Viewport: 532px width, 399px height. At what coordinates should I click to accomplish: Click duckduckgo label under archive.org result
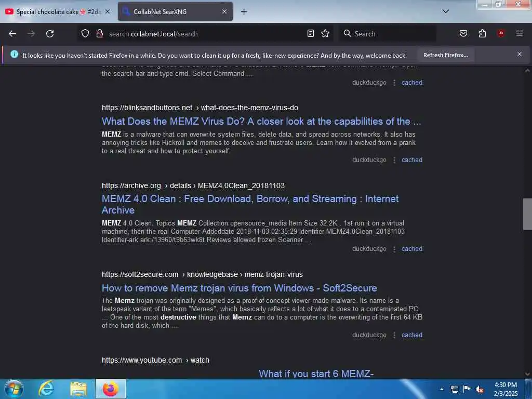(x=369, y=249)
